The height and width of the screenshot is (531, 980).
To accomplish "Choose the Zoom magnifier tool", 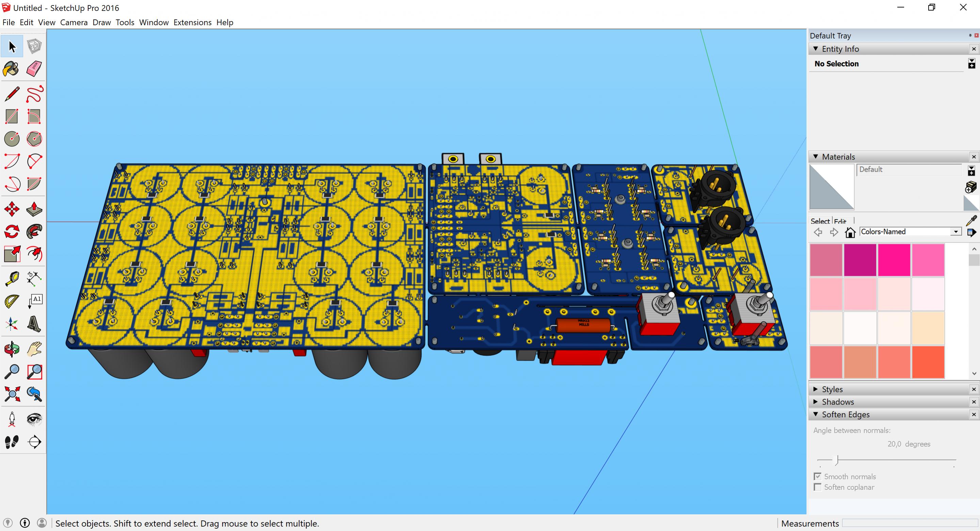I will (12, 372).
